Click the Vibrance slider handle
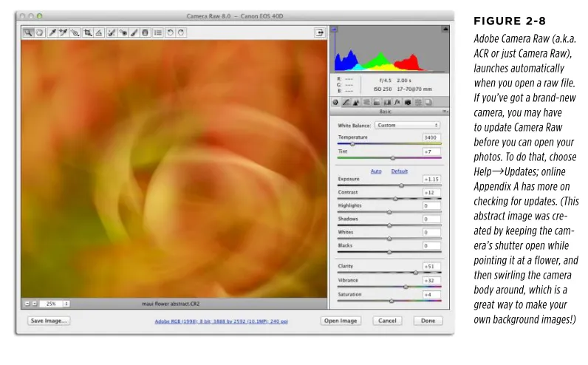 tap(406, 287)
